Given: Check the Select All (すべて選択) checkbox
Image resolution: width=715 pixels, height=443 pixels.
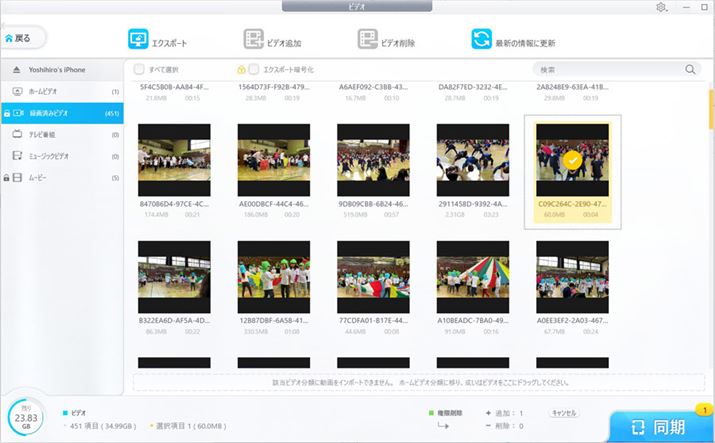Looking at the screenshot, I should [139, 70].
